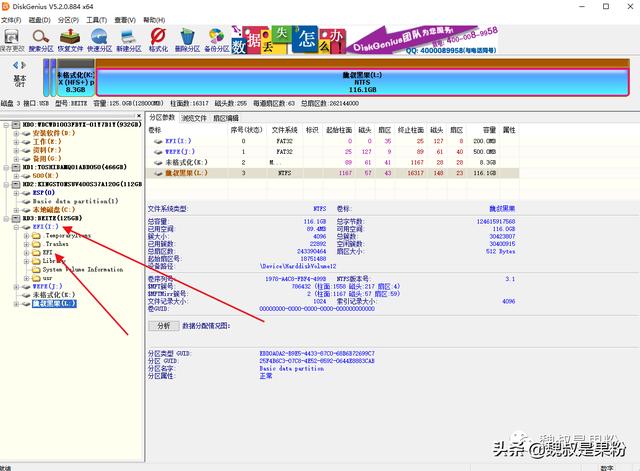Expand the .Trashes folder node
The height and width of the screenshot is (471, 640).
tap(26, 244)
